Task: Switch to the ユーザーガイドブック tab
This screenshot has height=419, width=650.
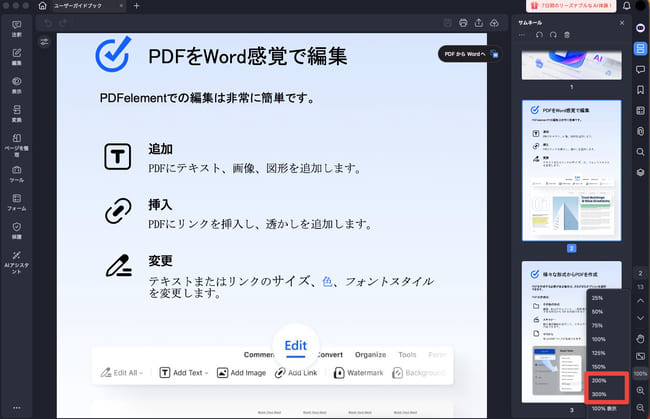Action: [78, 6]
